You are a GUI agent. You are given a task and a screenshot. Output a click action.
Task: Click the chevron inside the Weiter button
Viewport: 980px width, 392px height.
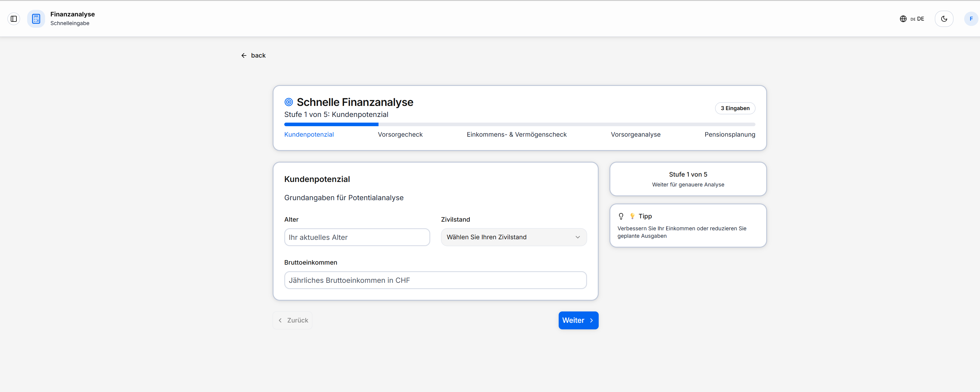pyautogui.click(x=591, y=320)
